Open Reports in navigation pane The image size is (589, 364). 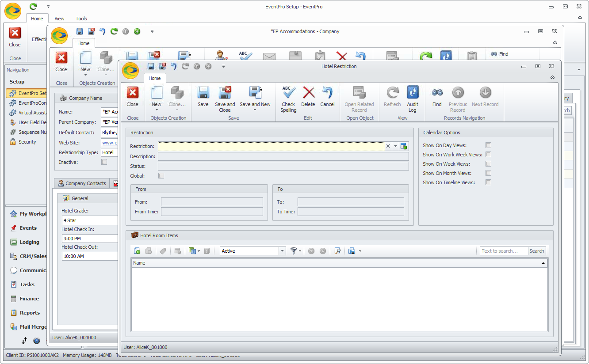coord(30,313)
